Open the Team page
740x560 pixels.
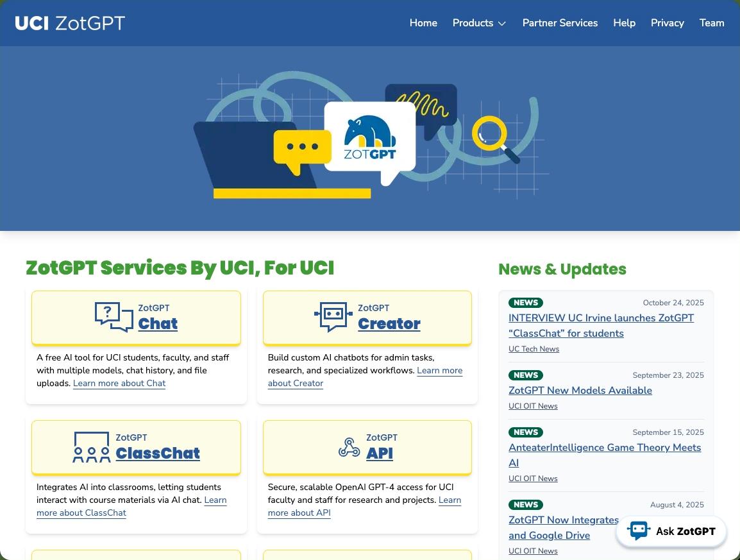712,22
